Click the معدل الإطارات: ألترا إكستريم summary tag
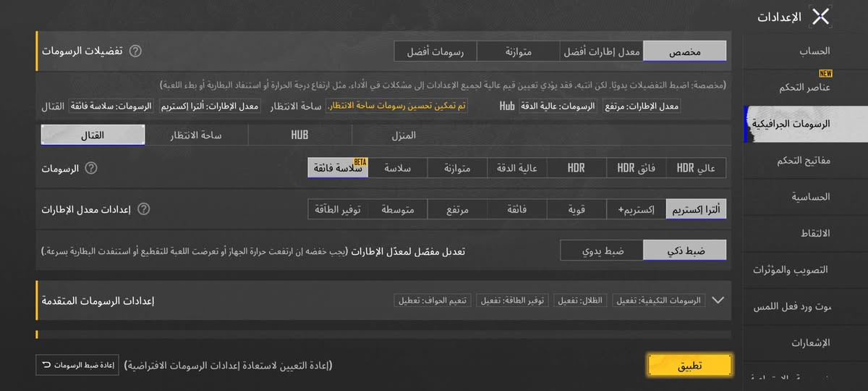The height and width of the screenshot is (391, 868). point(210,106)
